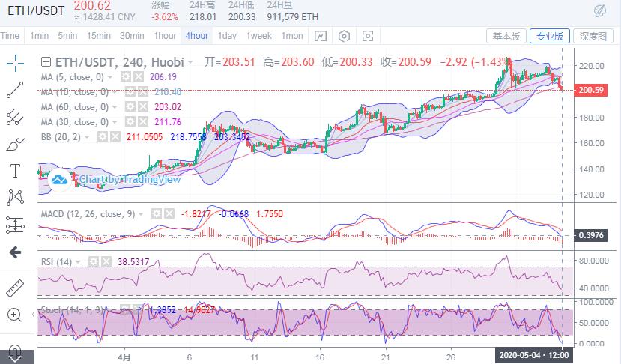Enter fullscreen mode with frame icon
Viewport: 621px width, 364px height.
[367, 36]
